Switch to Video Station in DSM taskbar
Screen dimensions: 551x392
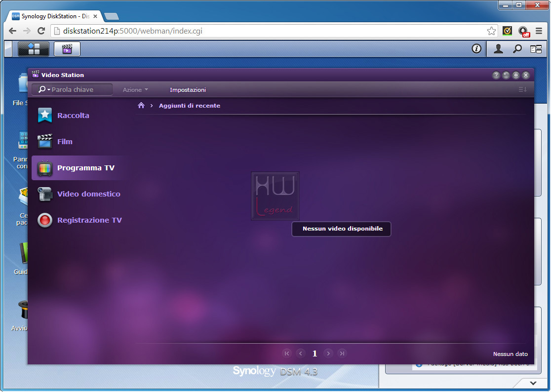coord(67,49)
